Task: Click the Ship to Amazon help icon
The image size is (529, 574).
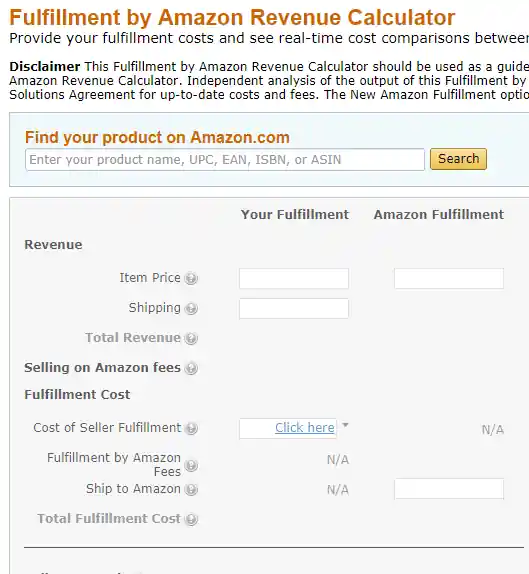Action: (x=191, y=489)
